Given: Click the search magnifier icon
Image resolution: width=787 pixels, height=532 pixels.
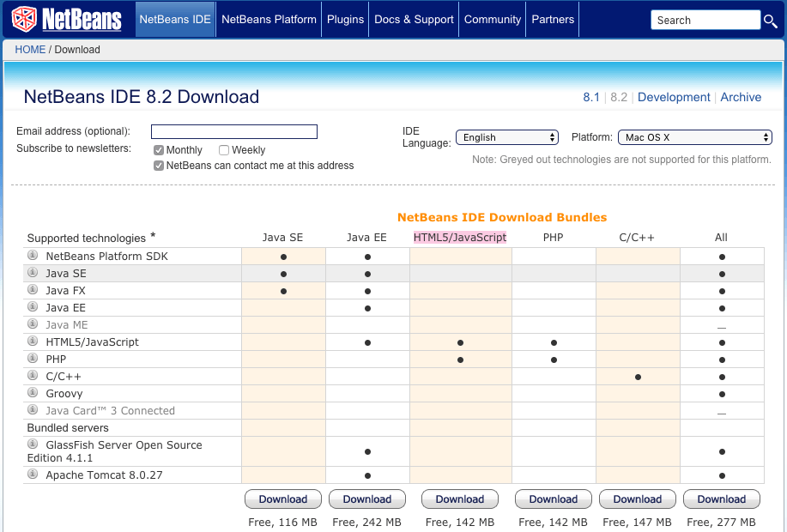Looking at the screenshot, I should coord(771,21).
